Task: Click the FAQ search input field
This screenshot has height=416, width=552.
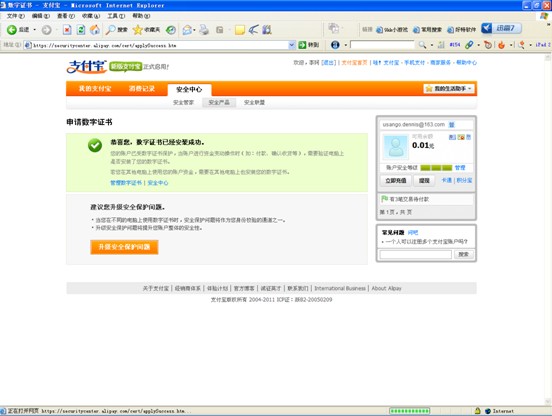Action: [x=415, y=254]
